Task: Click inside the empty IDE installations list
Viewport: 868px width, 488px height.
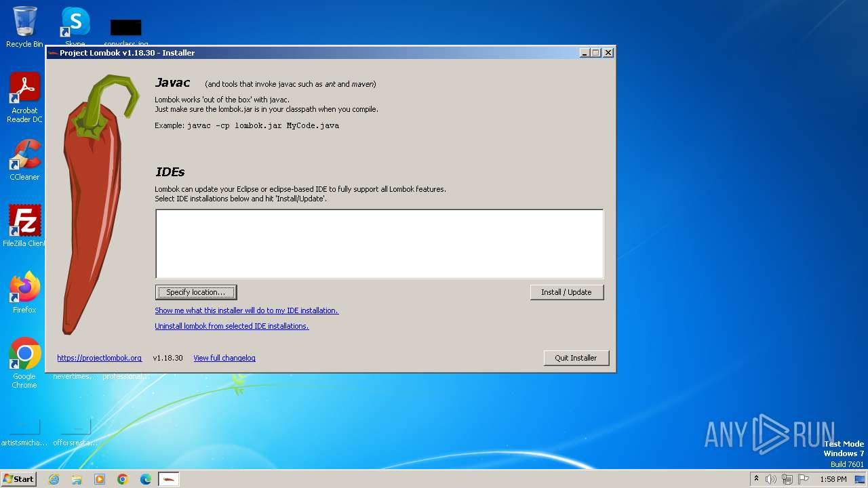Action: tap(379, 244)
